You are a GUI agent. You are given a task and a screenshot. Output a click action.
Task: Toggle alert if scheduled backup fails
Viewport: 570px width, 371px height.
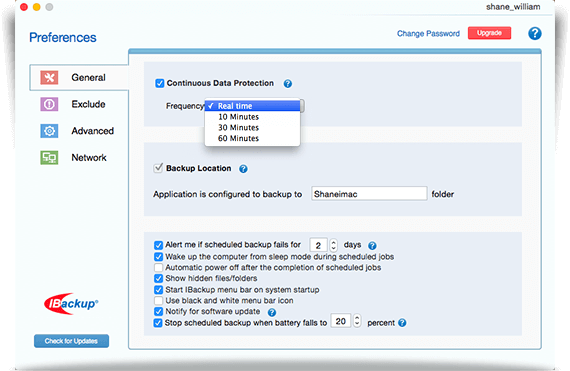click(158, 245)
